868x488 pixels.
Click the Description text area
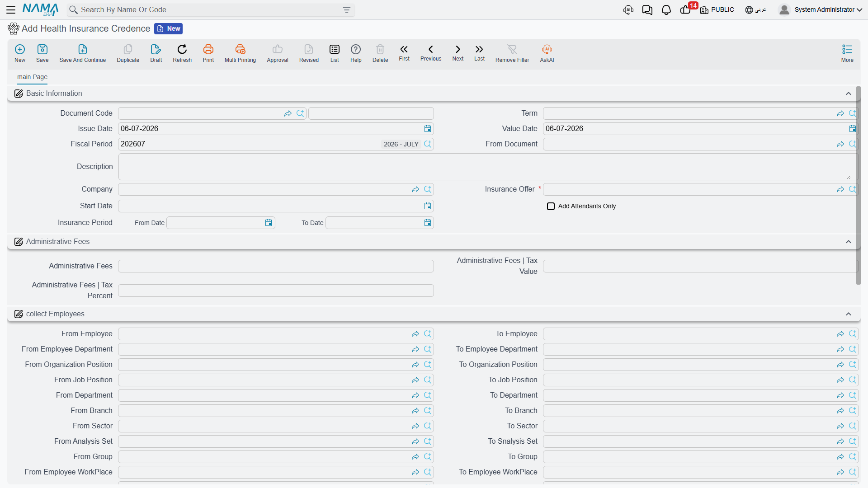[x=487, y=167]
